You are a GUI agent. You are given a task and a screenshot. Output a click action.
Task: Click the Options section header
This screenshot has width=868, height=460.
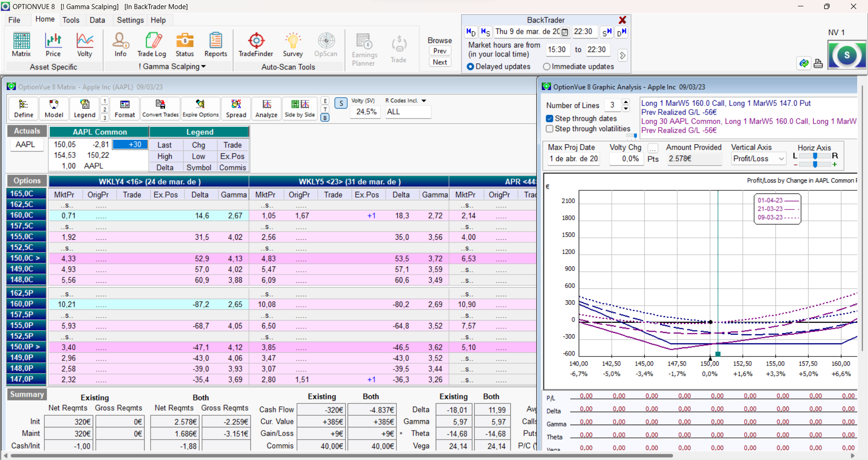pos(27,181)
